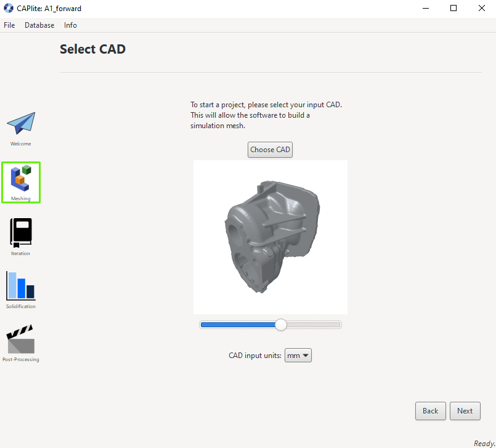
Task: Click the unfilled right portion of slider track
Action: tap(313, 325)
